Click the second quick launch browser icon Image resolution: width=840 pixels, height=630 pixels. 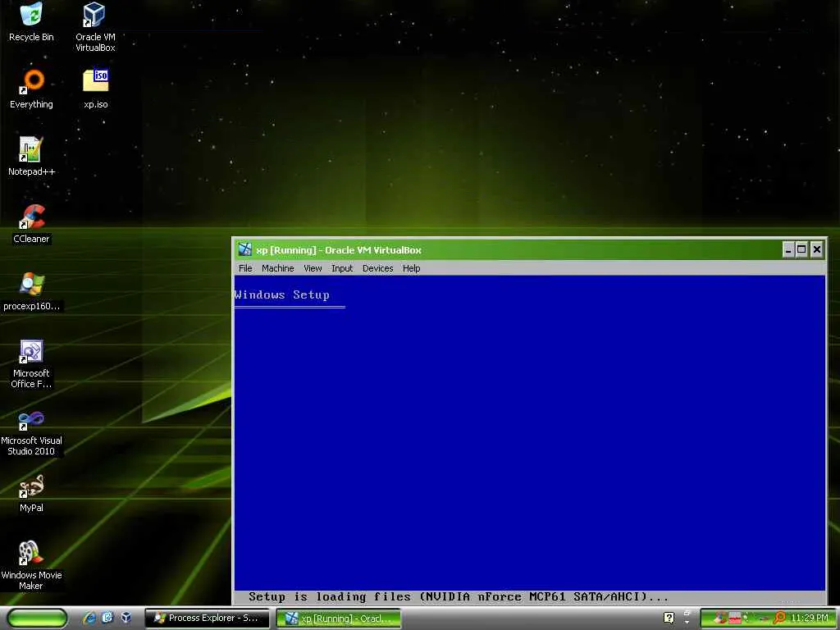coord(107,618)
